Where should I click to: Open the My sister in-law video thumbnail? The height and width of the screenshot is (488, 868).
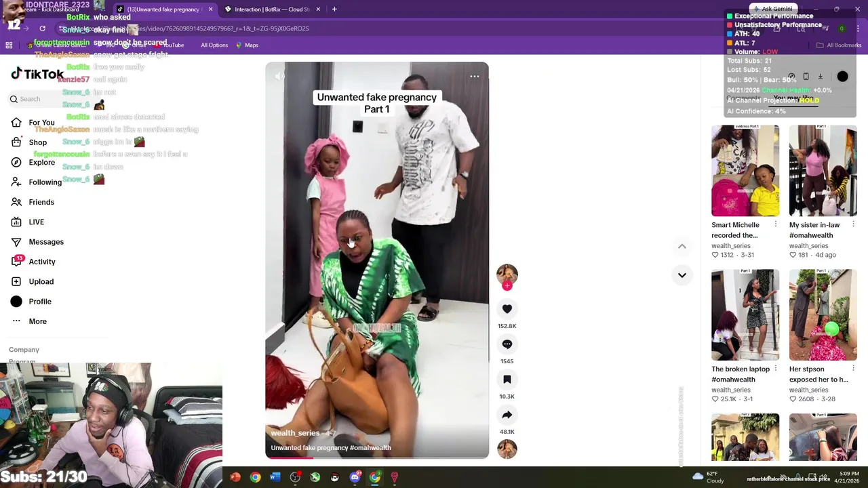click(x=823, y=170)
